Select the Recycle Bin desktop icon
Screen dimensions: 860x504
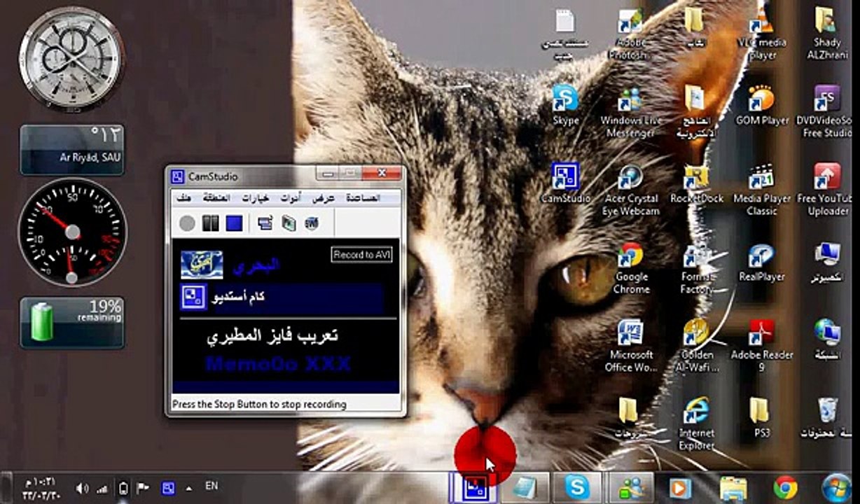(x=827, y=418)
